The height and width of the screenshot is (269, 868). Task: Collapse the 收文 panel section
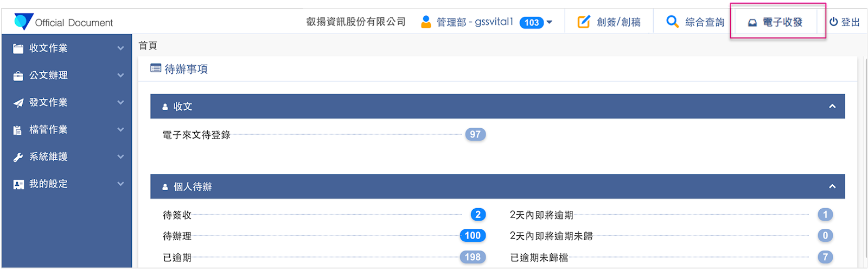(x=832, y=107)
